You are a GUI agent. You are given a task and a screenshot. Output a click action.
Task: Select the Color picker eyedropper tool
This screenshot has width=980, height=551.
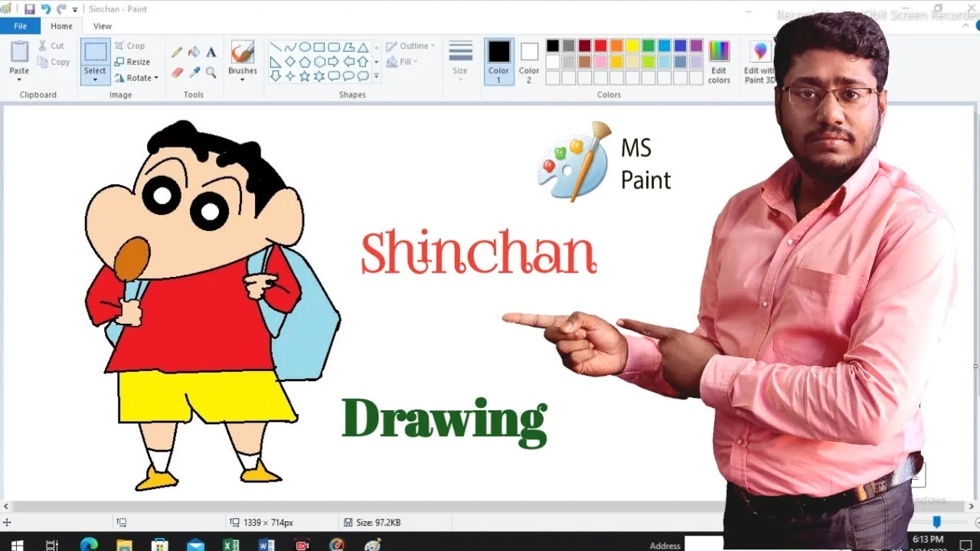point(194,73)
